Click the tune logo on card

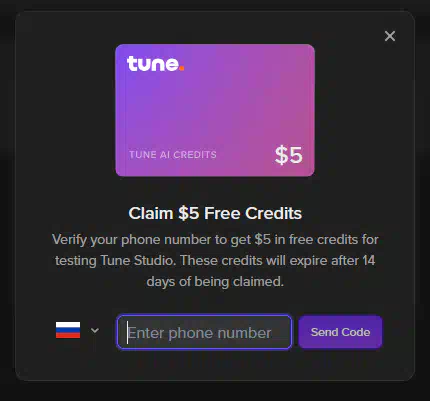(155, 64)
